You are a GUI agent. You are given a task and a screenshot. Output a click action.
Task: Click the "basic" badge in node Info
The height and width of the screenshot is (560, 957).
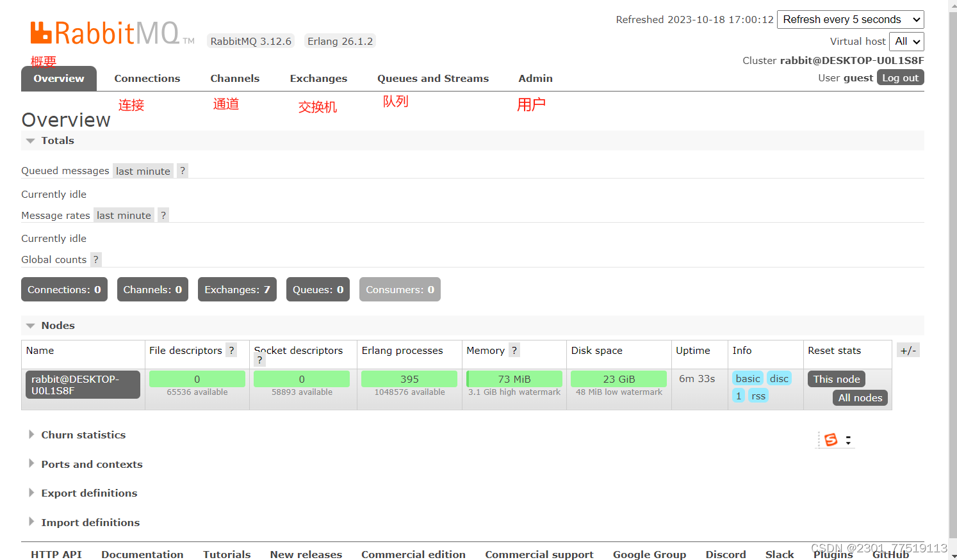coord(748,378)
